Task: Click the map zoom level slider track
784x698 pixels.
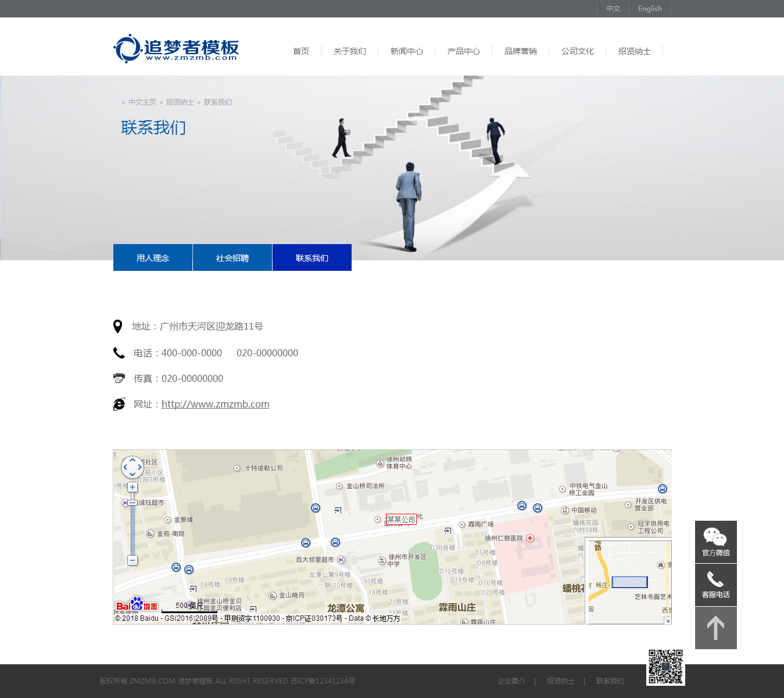Action: click(133, 529)
